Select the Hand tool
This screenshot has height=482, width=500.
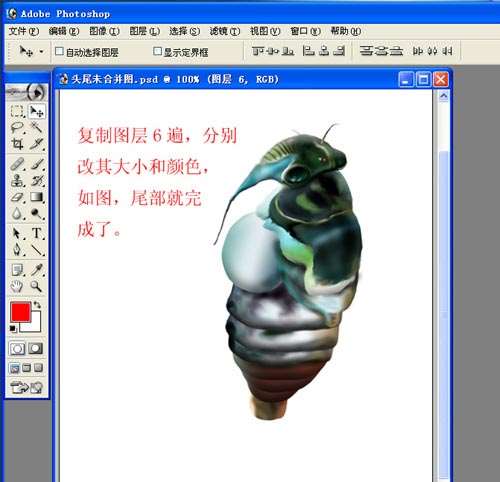(17, 286)
